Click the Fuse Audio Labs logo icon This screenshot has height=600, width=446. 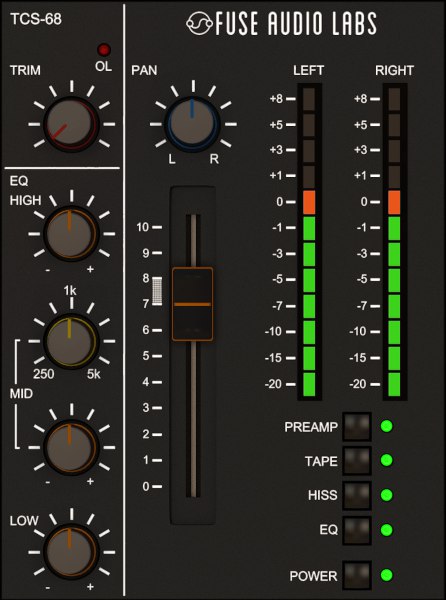[x=199, y=24]
